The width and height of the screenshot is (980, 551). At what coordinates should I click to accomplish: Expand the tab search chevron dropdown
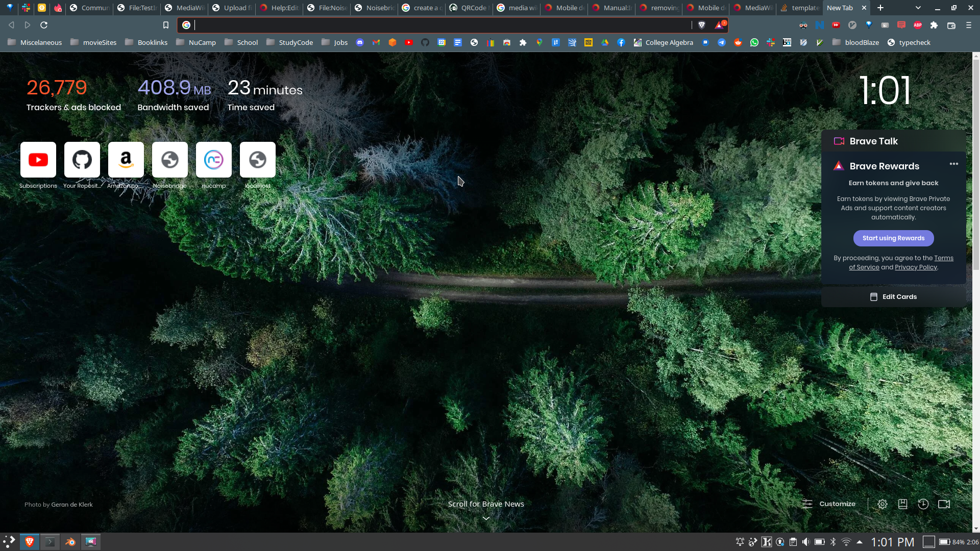[x=918, y=8]
